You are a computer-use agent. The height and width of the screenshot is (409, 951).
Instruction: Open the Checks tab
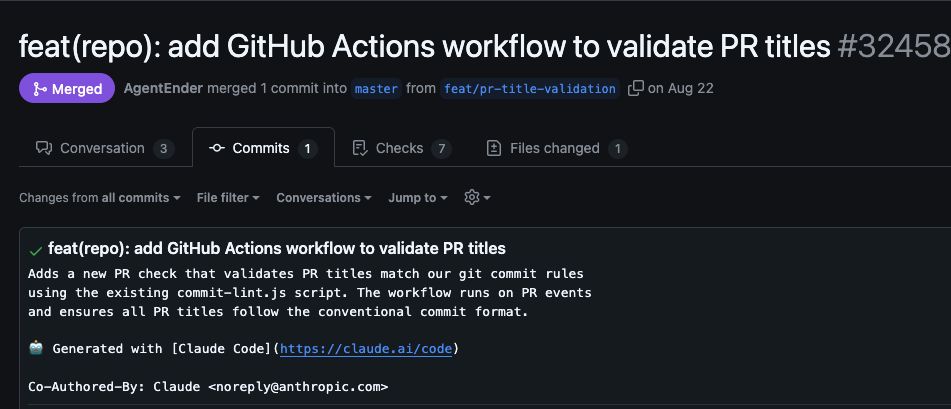point(400,148)
